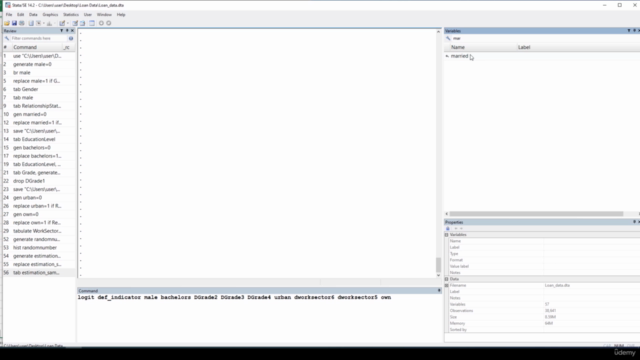The width and height of the screenshot is (640, 360).
Task: Click the Variables panel filter funnel icon
Action: coord(629,31)
